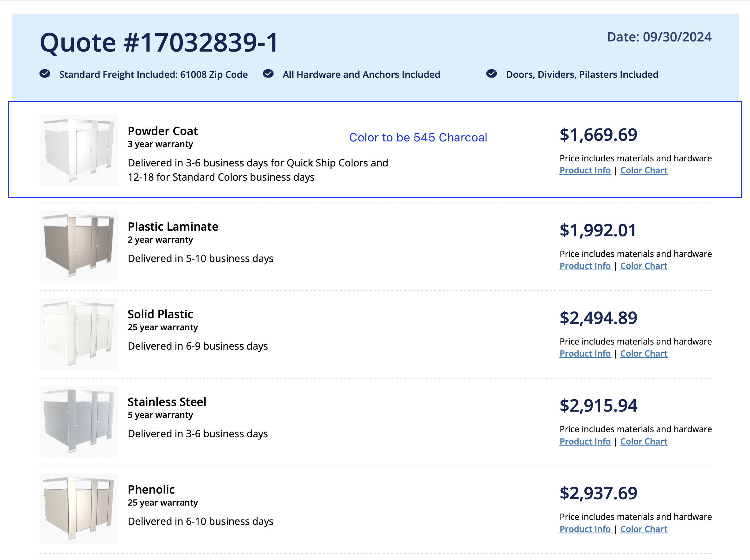
Task: Open Product Info for Plastic Laminate
Action: (585, 266)
